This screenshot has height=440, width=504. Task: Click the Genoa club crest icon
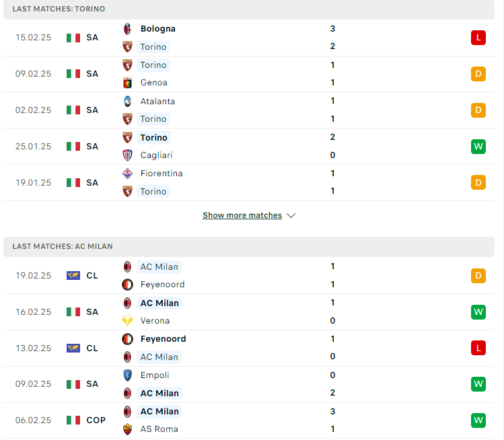click(127, 83)
